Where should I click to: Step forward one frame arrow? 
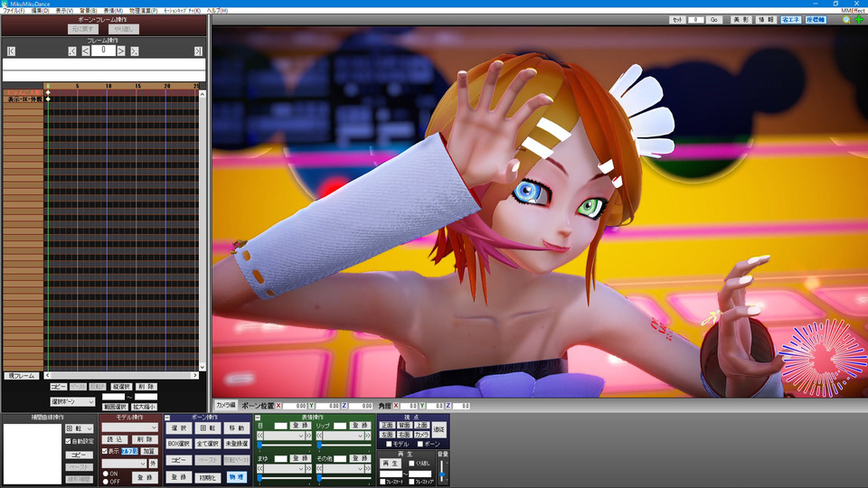click(x=123, y=52)
